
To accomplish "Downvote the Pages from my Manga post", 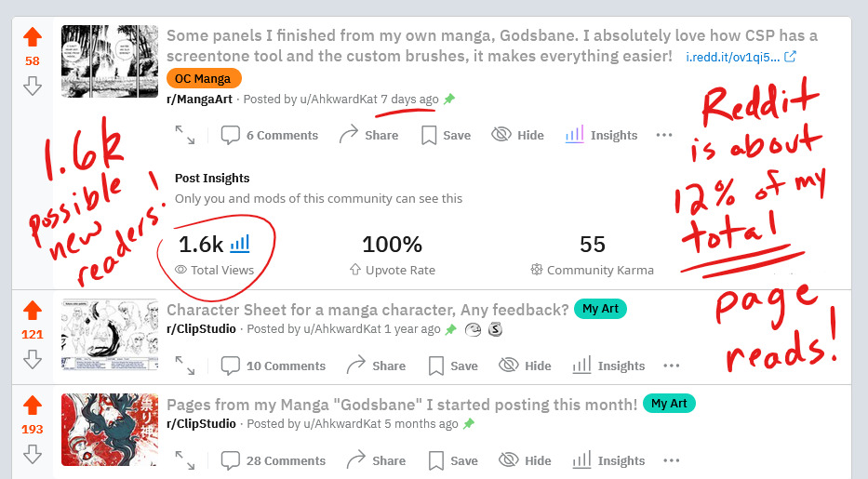I will point(33,454).
